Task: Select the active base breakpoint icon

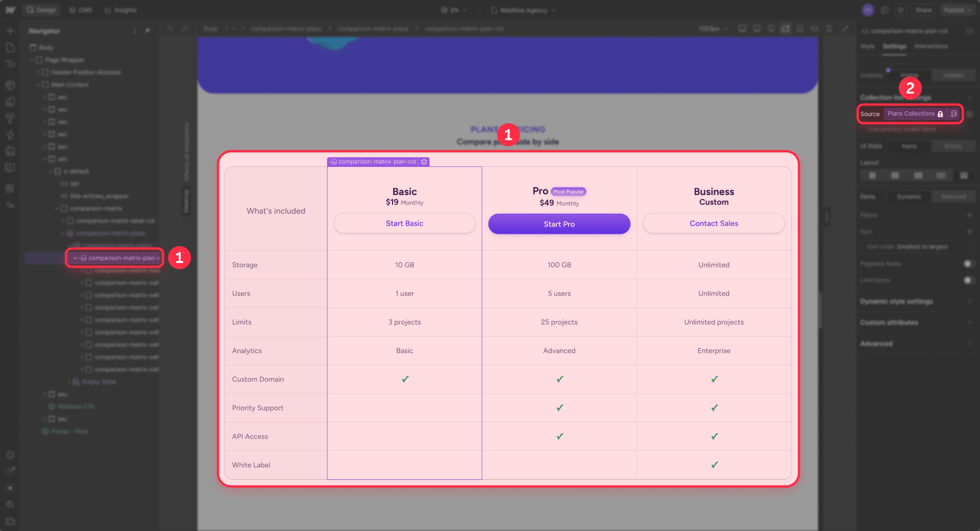Action: tap(786, 29)
